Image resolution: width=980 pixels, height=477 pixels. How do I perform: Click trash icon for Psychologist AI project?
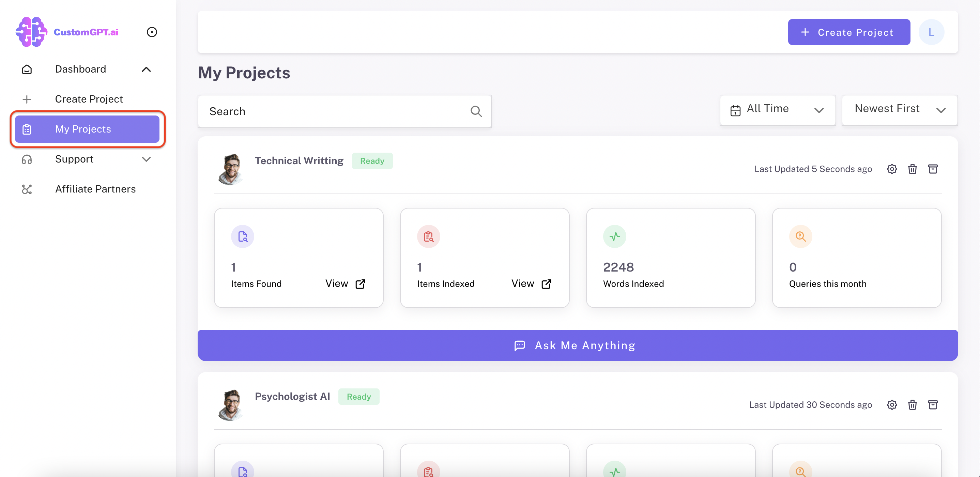coord(912,405)
